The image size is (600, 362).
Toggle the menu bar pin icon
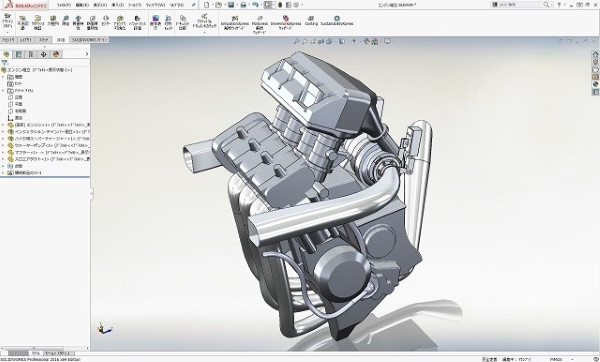click(194, 5)
